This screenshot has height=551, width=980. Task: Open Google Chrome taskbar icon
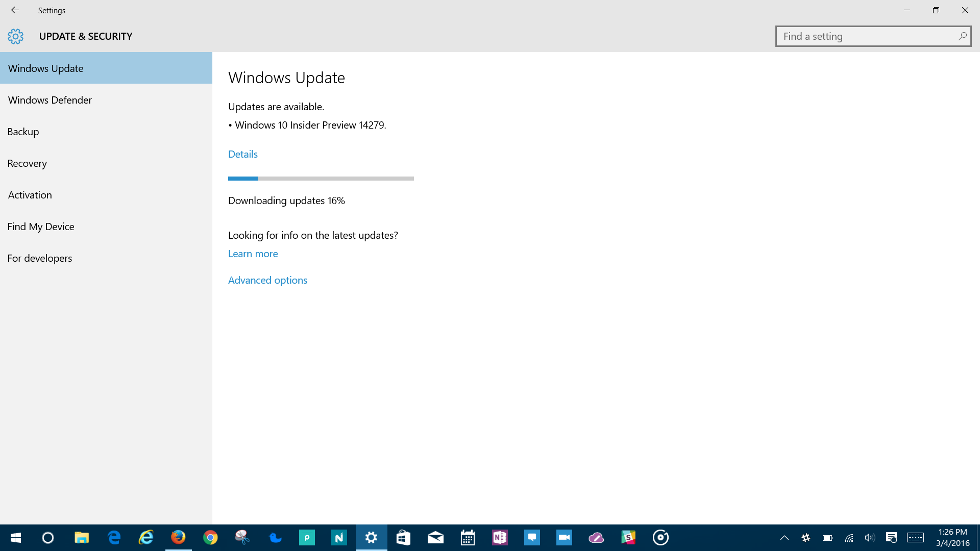pos(210,537)
